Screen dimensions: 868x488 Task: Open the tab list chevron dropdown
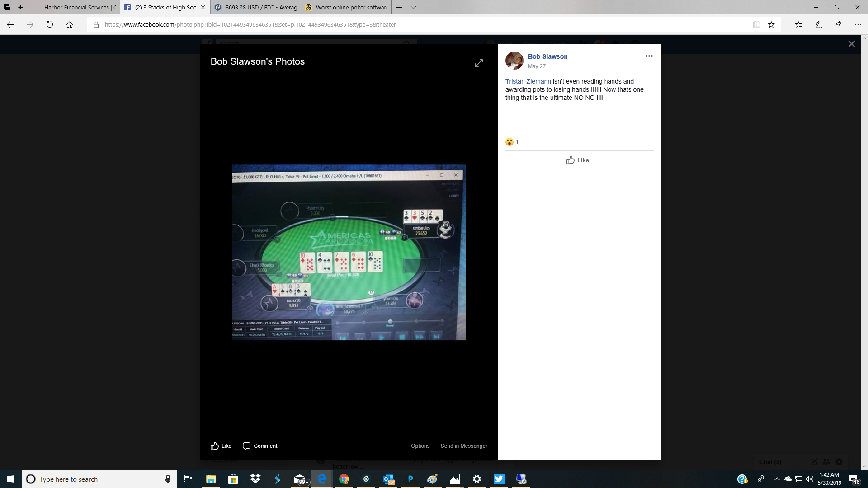(x=413, y=7)
